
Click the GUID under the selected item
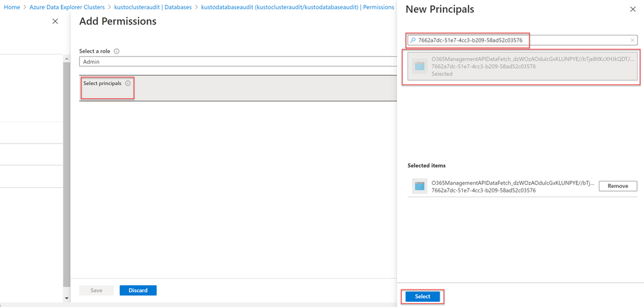(483, 191)
